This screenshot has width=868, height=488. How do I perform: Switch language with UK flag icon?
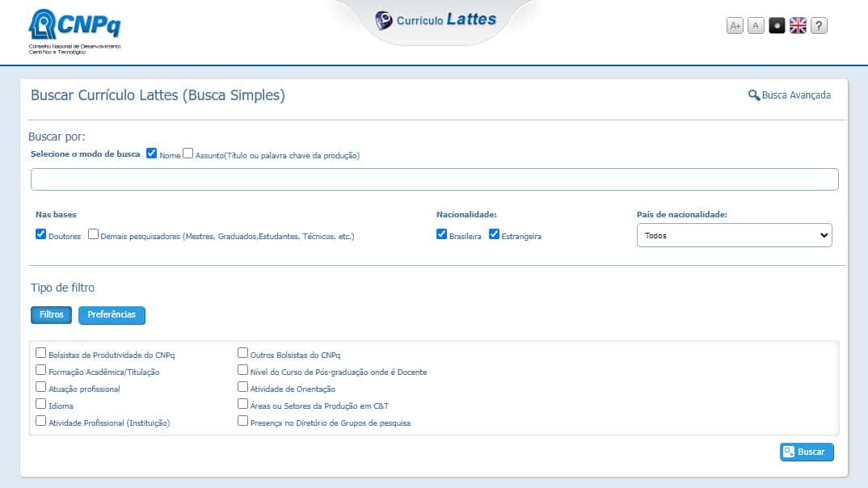coord(798,26)
